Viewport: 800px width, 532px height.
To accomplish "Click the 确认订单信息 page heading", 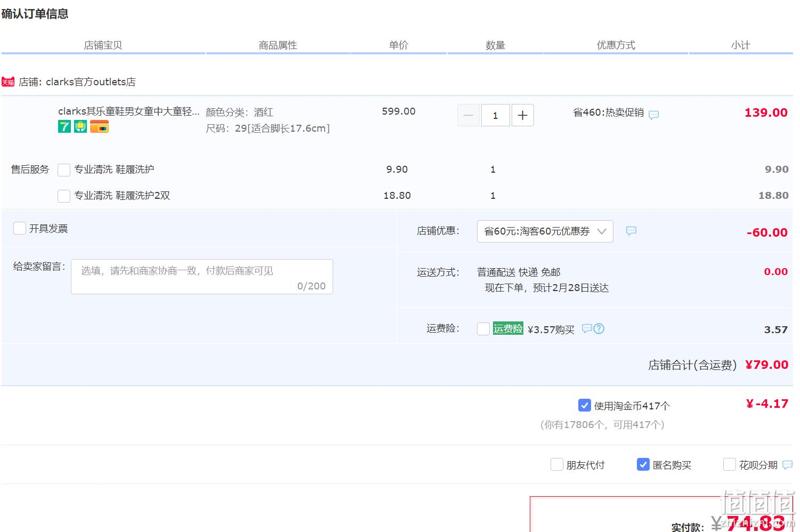I will pos(35,14).
